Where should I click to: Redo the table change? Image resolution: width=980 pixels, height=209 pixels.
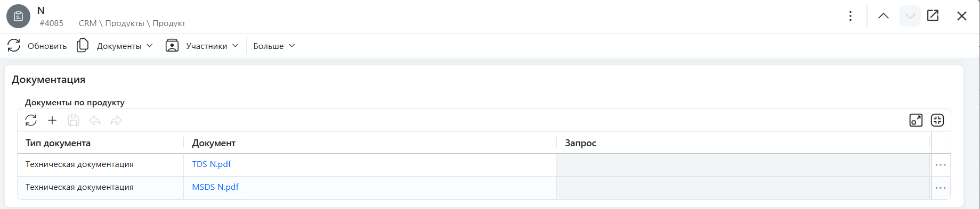[x=116, y=120]
